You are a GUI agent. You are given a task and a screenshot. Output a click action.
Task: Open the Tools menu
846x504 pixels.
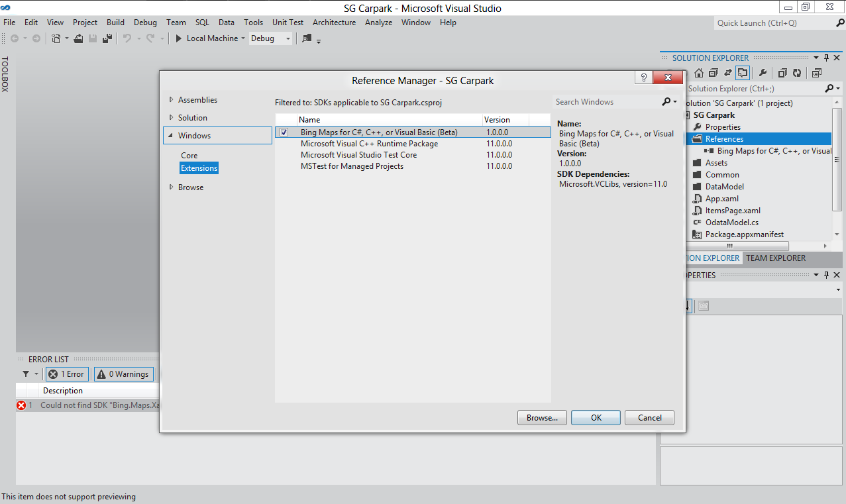(x=253, y=23)
